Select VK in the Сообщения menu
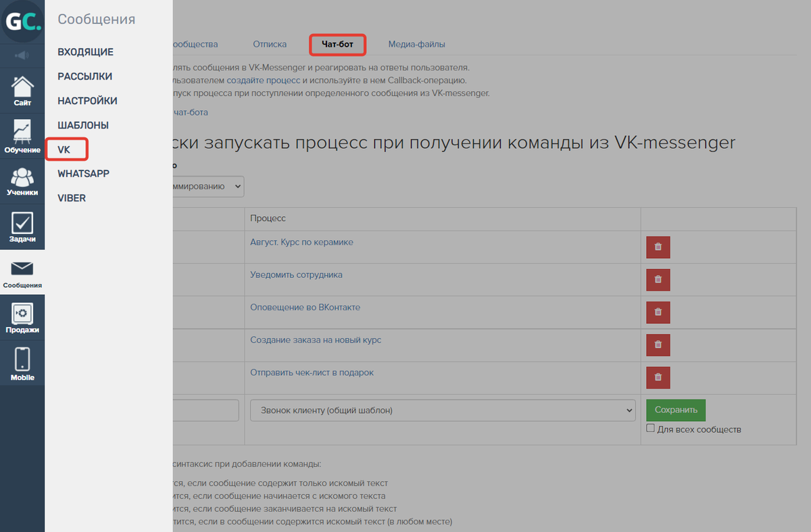Image resolution: width=811 pixels, height=532 pixels. [64, 149]
